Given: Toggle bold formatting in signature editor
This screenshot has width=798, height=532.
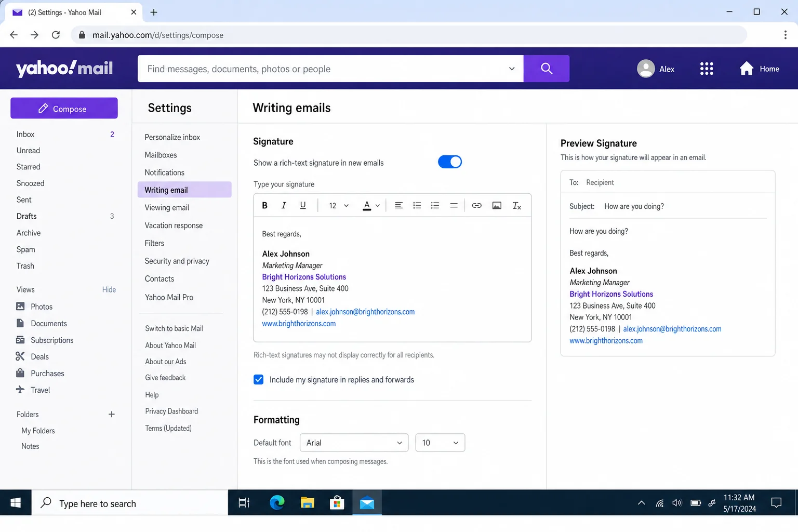Looking at the screenshot, I should (x=264, y=206).
